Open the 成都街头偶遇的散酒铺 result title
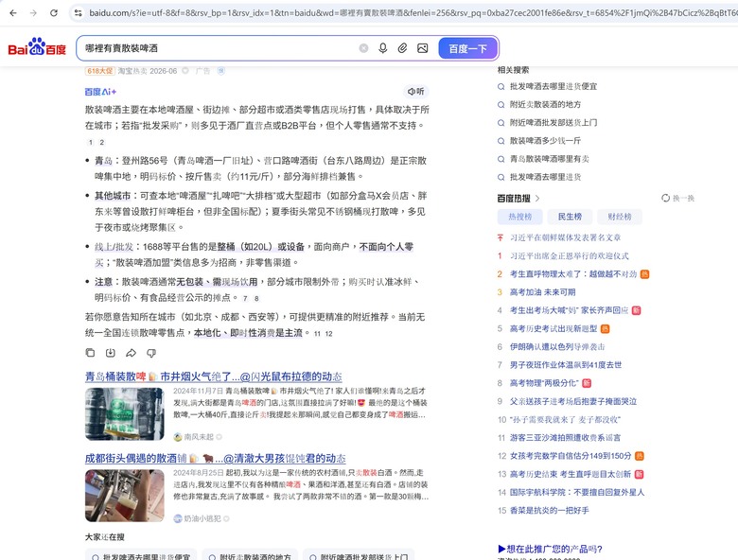The width and height of the screenshot is (738, 560). click(x=215, y=459)
